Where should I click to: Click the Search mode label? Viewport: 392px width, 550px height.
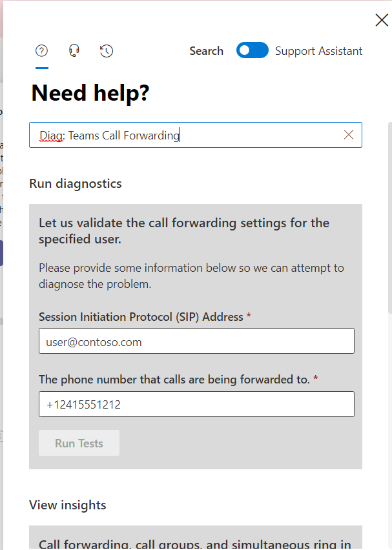(x=206, y=51)
